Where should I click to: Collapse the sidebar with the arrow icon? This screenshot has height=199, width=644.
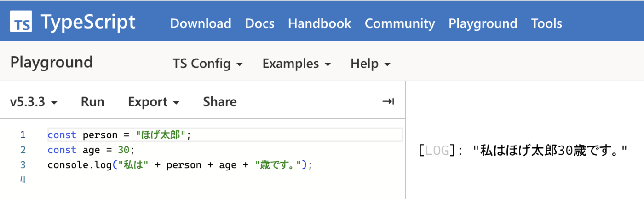click(x=388, y=101)
